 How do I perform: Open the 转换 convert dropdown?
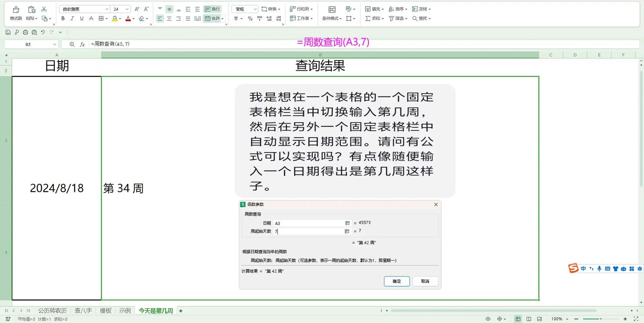pos(271,9)
